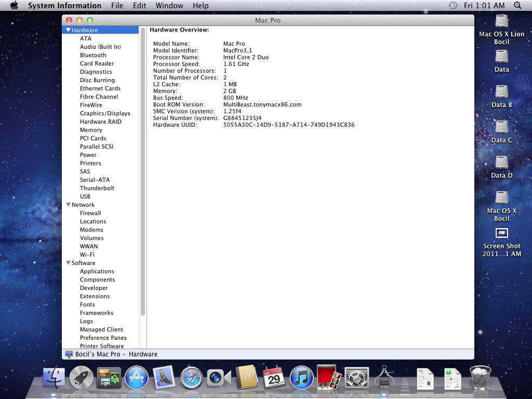The height and width of the screenshot is (399, 532).
Task: Collapse the Network section triangle
Action: tap(68, 205)
